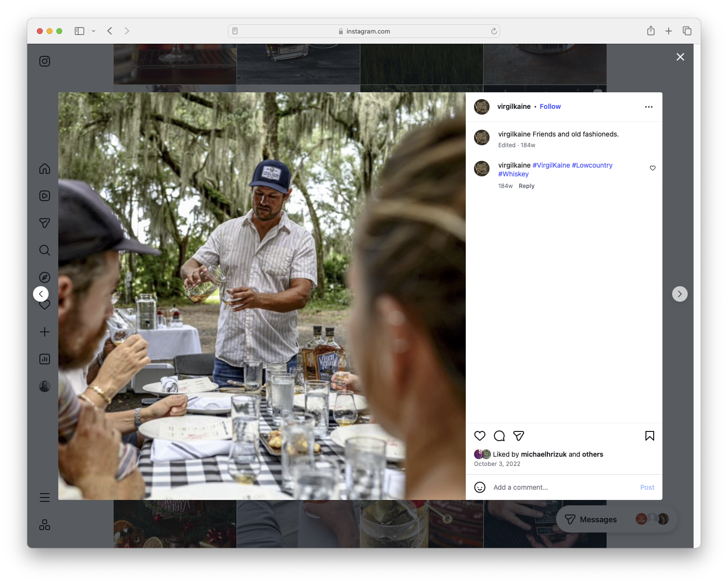The width and height of the screenshot is (728, 584).
Task: Open the hamburger More menu
Action: click(44, 497)
